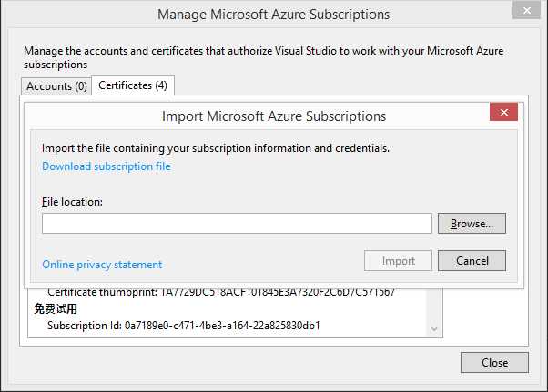548x392 pixels.
Task: Click the Import button
Action: (x=398, y=261)
